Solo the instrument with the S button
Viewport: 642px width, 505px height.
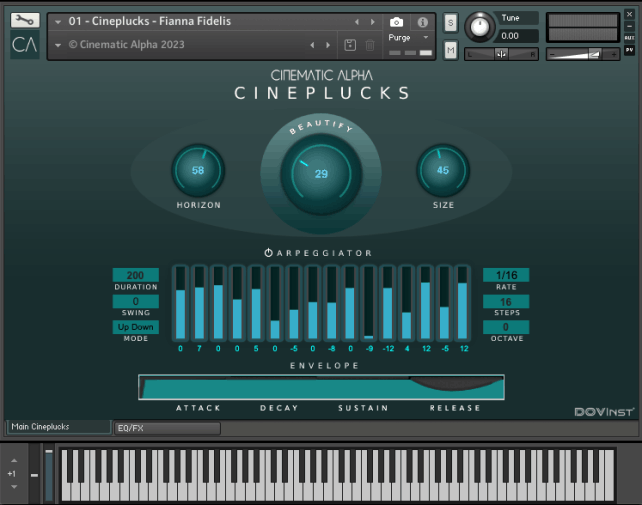(x=450, y=23)
